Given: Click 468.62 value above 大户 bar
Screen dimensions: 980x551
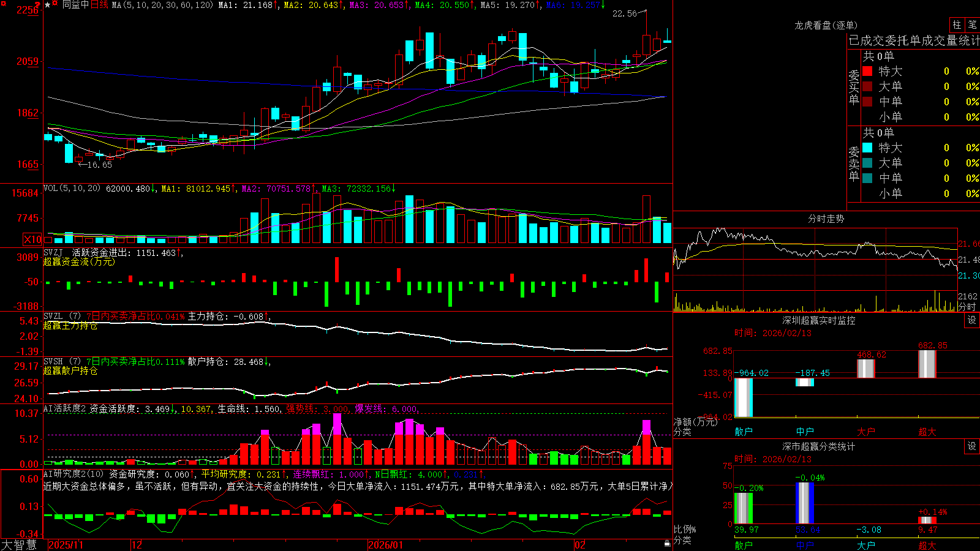Looking at the screenshot, I should pos(872,354).
